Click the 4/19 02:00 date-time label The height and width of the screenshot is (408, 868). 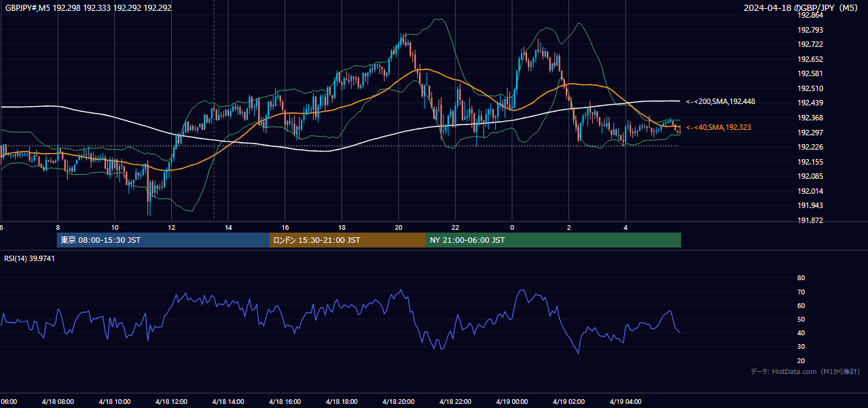[568, 402]
